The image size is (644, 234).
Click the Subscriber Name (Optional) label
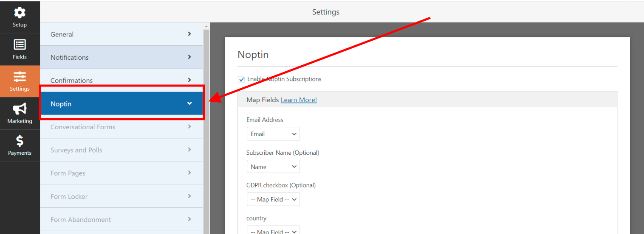pyautogui.click(x=282, y=153)
